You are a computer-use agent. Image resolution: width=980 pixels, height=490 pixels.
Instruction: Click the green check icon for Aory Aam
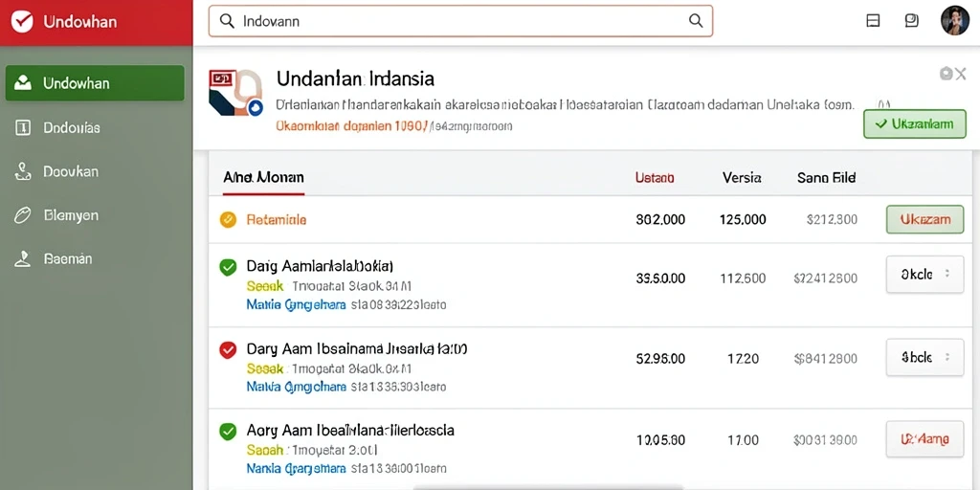(228, 432)
